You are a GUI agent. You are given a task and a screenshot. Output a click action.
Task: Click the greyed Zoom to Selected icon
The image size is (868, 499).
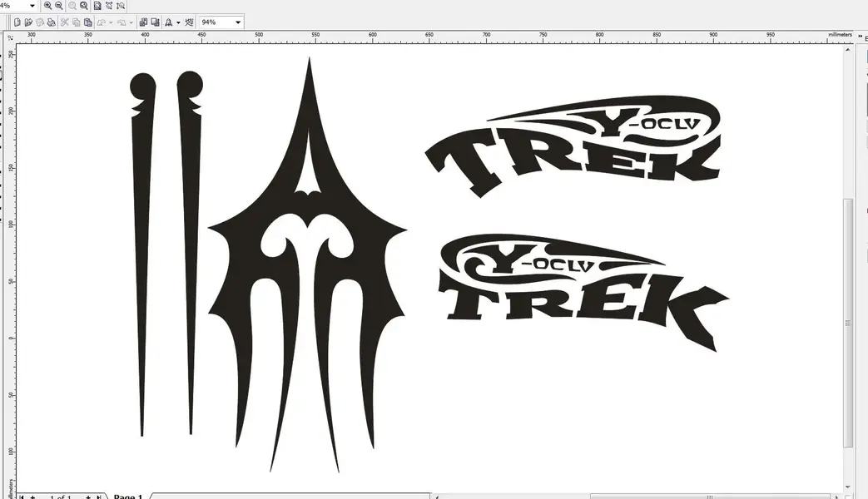(72, 6)
